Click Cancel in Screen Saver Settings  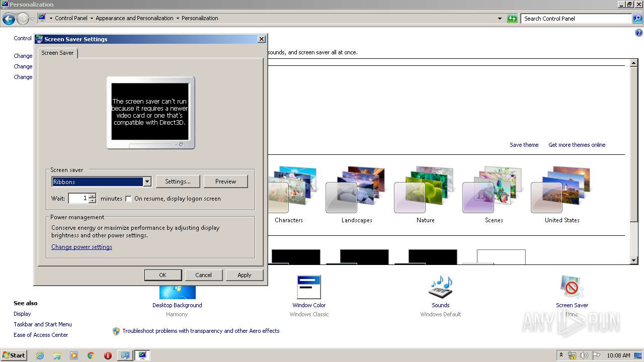point(203,275)
